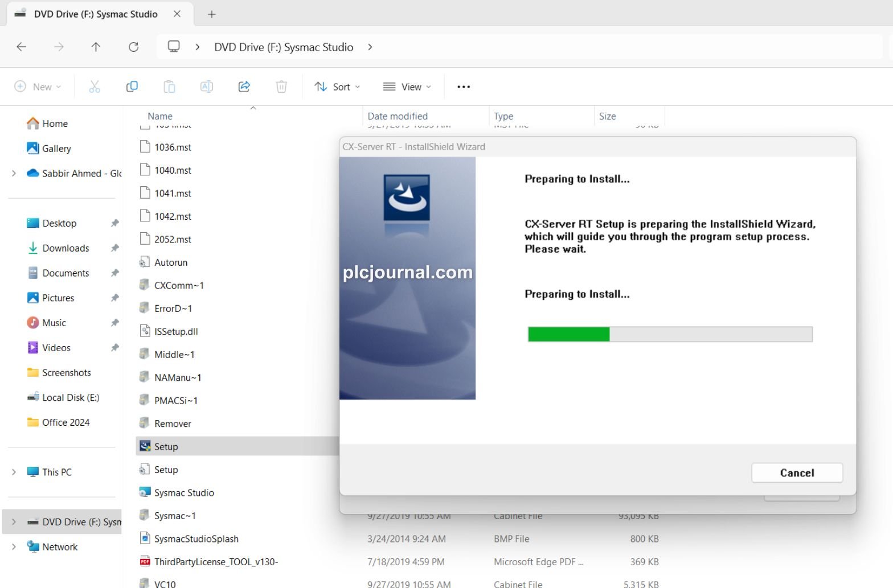Refresh the DVD Drive folder view

(x=133, y=47)
